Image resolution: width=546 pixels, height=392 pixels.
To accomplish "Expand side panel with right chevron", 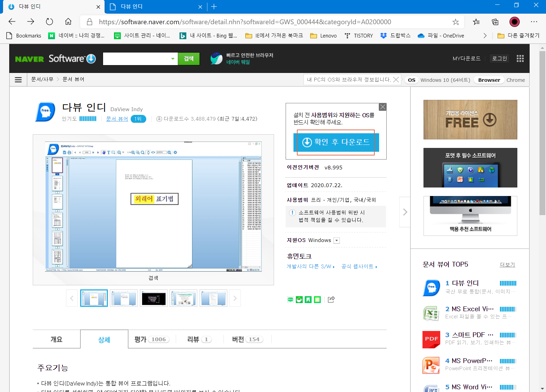I will click(405, 212).
